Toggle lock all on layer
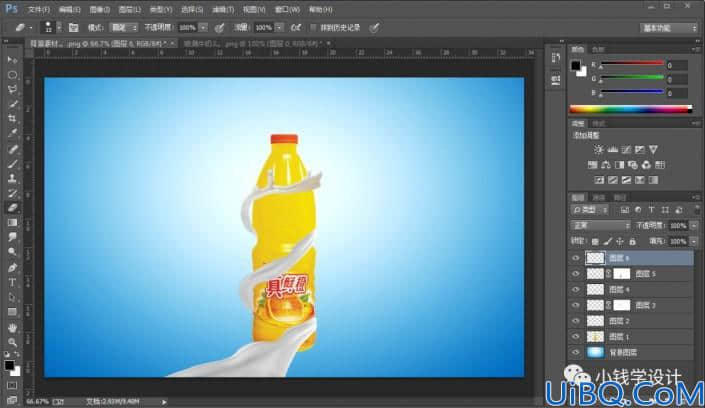The image size is (705, 408). click(x=633, y=242)
